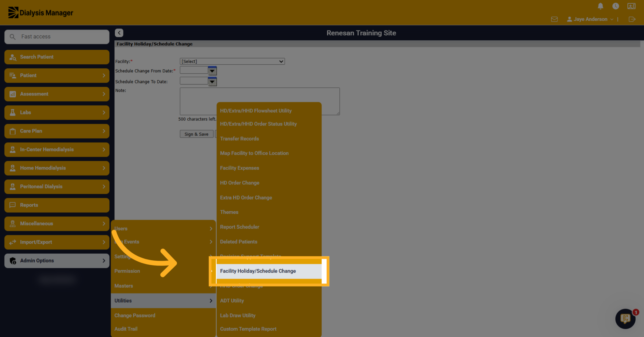Expand the Care Plan menu
This screenshot has width=644, height=337.
57,131
